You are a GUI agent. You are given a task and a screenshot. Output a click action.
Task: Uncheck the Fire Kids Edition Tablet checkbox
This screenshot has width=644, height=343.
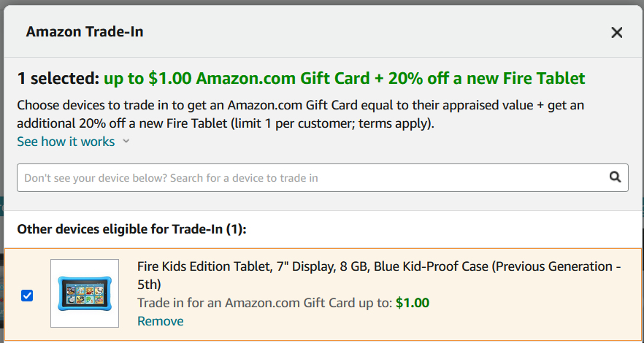tap(27, 296)
